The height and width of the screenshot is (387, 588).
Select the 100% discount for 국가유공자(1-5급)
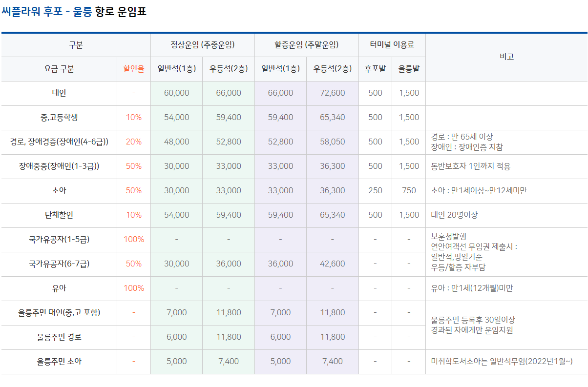[134, 240]
